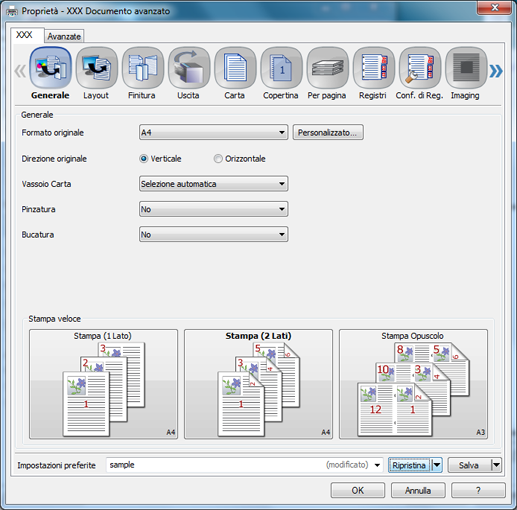Open the Layout settings icon
Screen dimensions: 517x510
(96, 68)
